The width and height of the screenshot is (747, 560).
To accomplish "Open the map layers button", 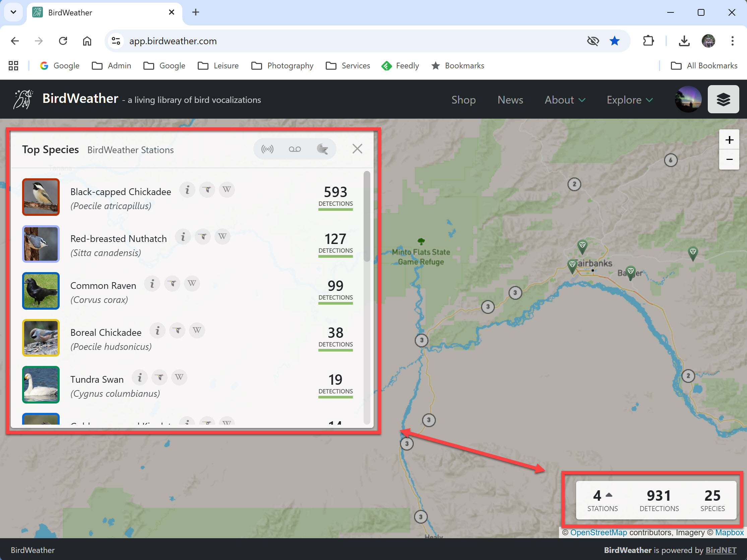I will pyautogui.click(x=723, y=99).
